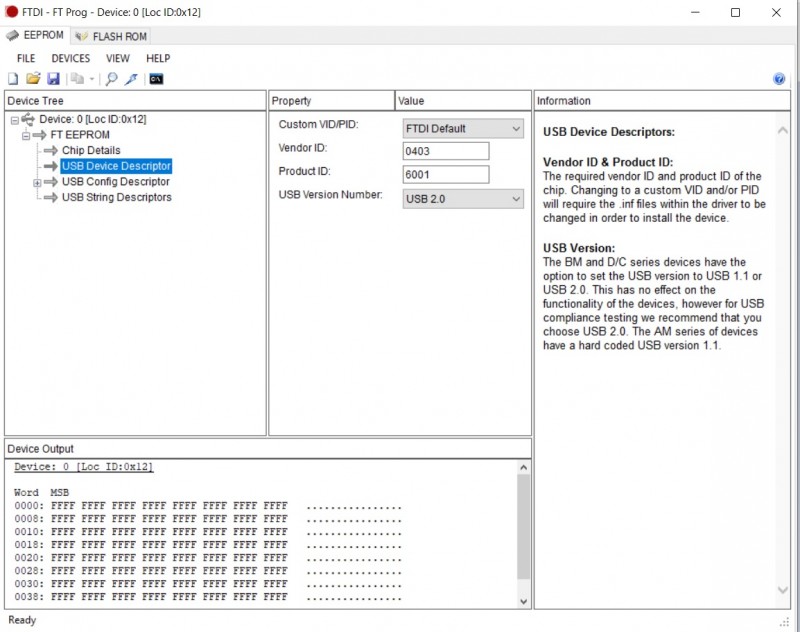800x632 pixels.
Task: Click the 'USB Version Number:' label
Action: pos(331,195)
